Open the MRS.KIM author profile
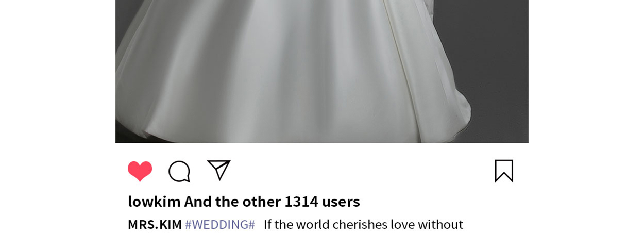Viewport: 644px width, 233px height. coord(155,224)
